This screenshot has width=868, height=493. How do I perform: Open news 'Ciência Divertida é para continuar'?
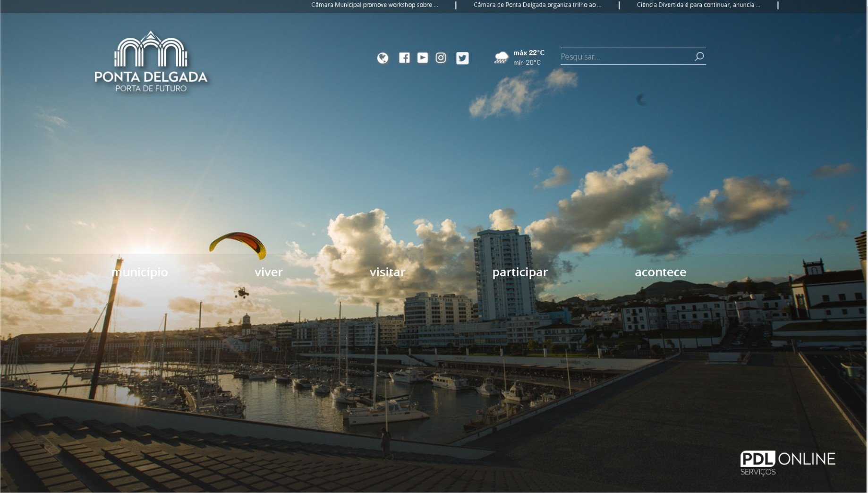click(698, 5)
